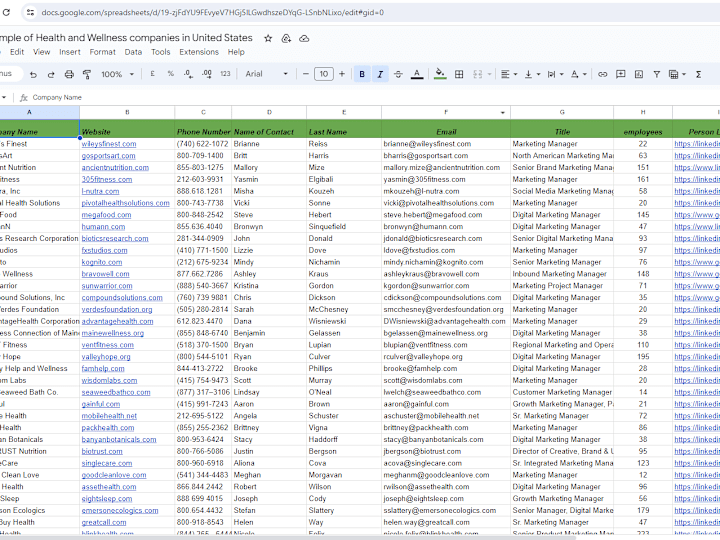Open the Edit menu
The image size is (720, 540).
(x=17, y=52)
